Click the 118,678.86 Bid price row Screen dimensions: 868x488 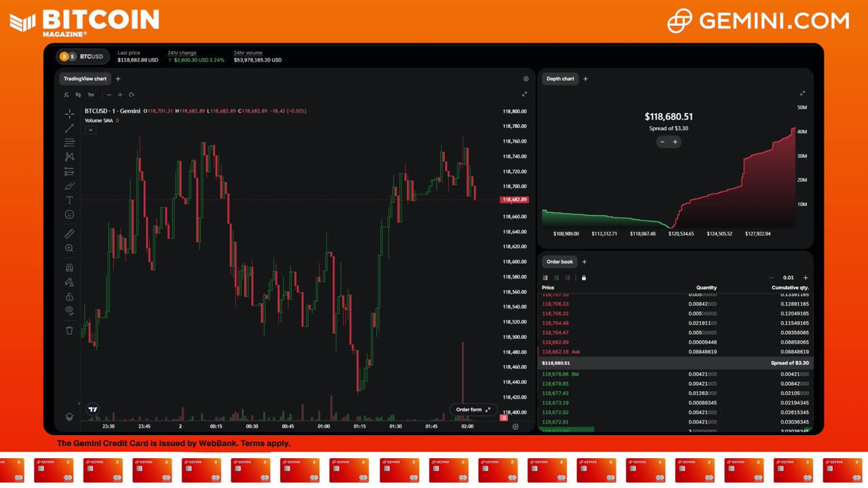pos(675,374)
